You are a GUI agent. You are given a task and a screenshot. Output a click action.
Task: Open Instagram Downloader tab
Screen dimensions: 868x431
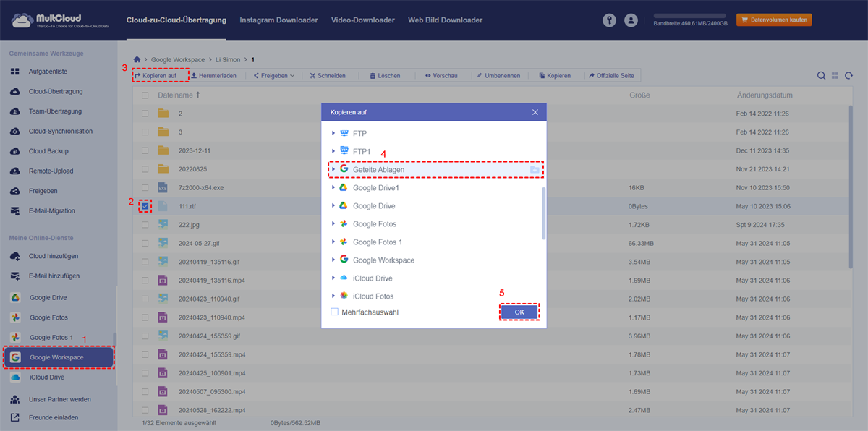[278, 20]
